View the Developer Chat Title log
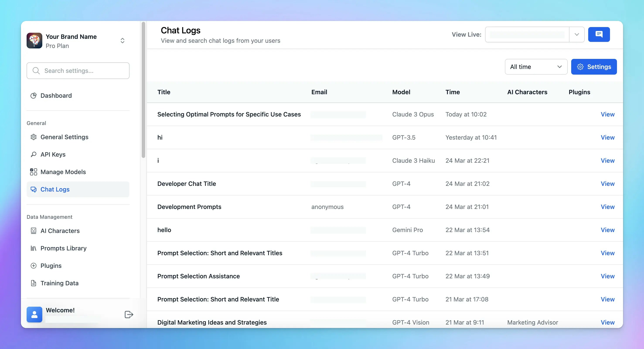The height and width of the screenshot is (349, 644). tap(608, 184)
